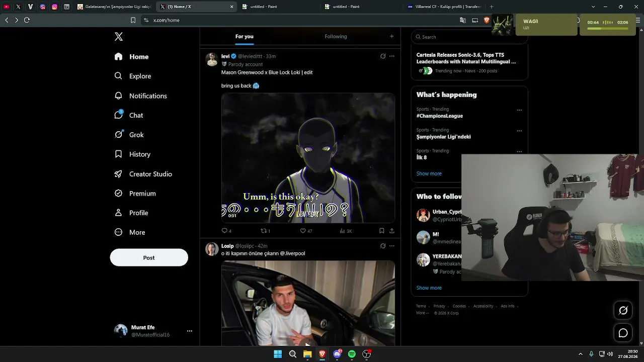Open more options on levi's post
This screenshot has height=362, width=644.
392,56
